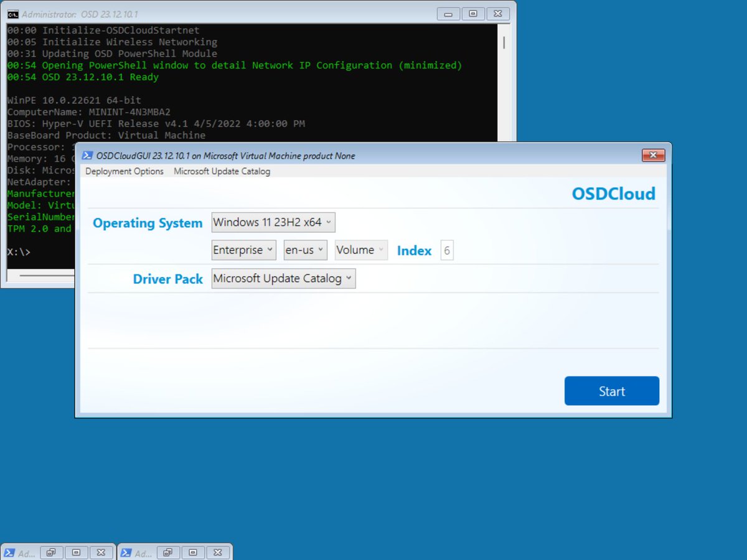Screen dimensions: 747x560
Task: Expand the en-us language dropdown
Action: point(305,250)
